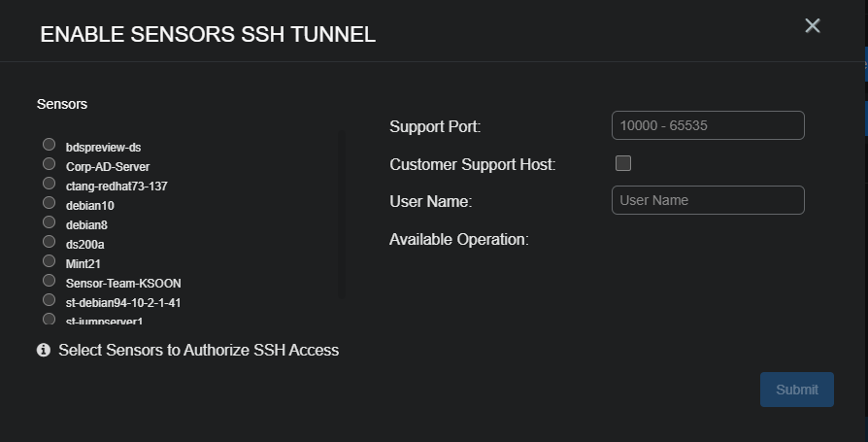Focus the User Name text field

pyautogui.click(x=708, y=200)
